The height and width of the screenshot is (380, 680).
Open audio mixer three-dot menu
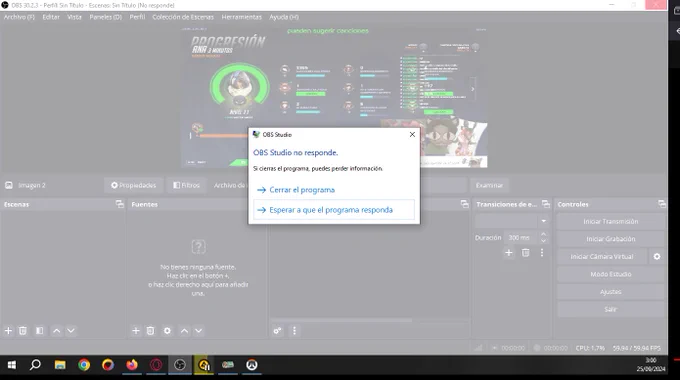tap(294, 331)
